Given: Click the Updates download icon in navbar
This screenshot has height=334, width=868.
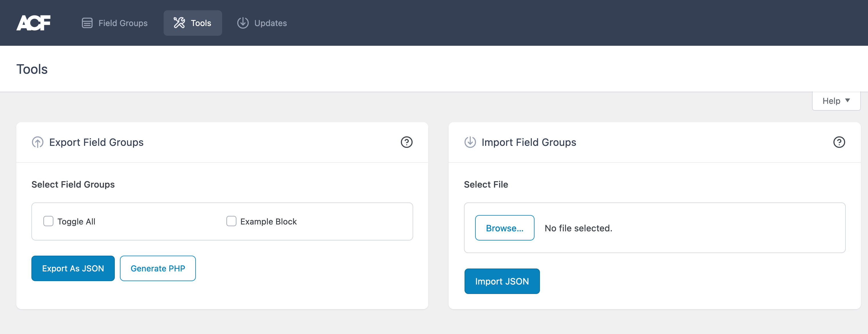Looking at the screenshot, I should tap(243, 23).
